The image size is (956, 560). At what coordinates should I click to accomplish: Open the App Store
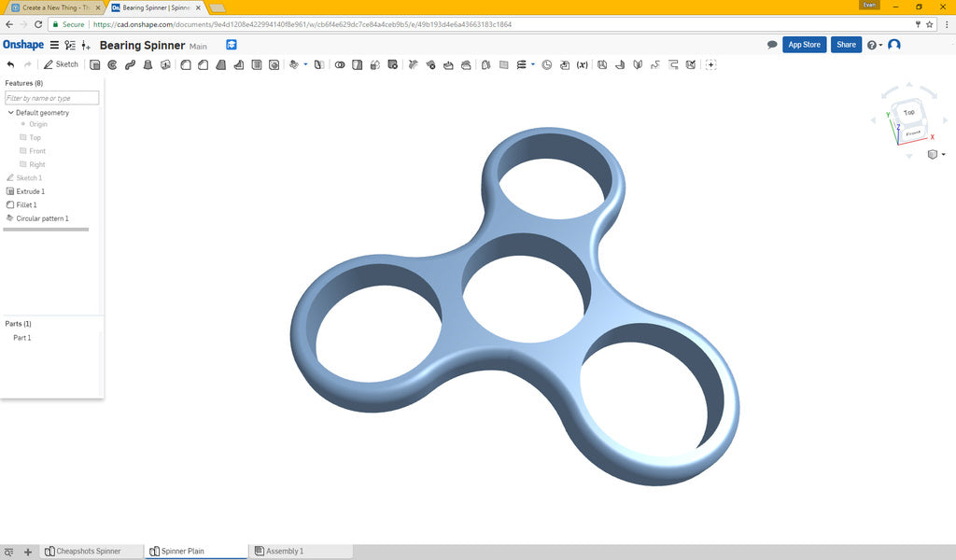coord(804,45)
